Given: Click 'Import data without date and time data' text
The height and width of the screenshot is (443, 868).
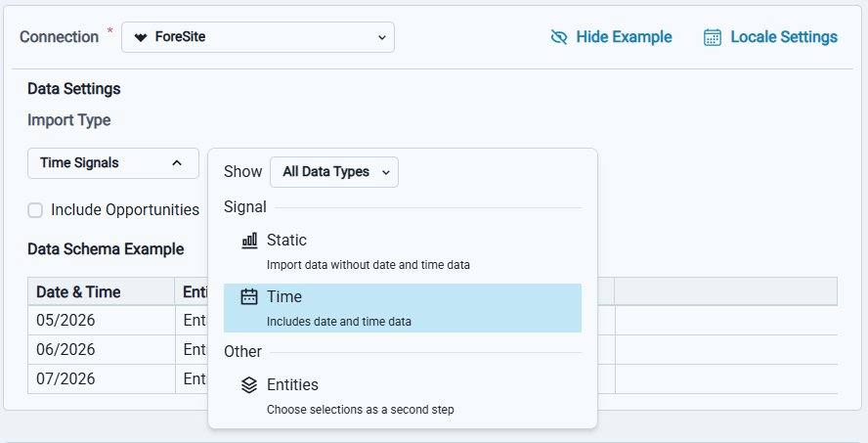Looking at the screenshot, I should pos(369,265).
